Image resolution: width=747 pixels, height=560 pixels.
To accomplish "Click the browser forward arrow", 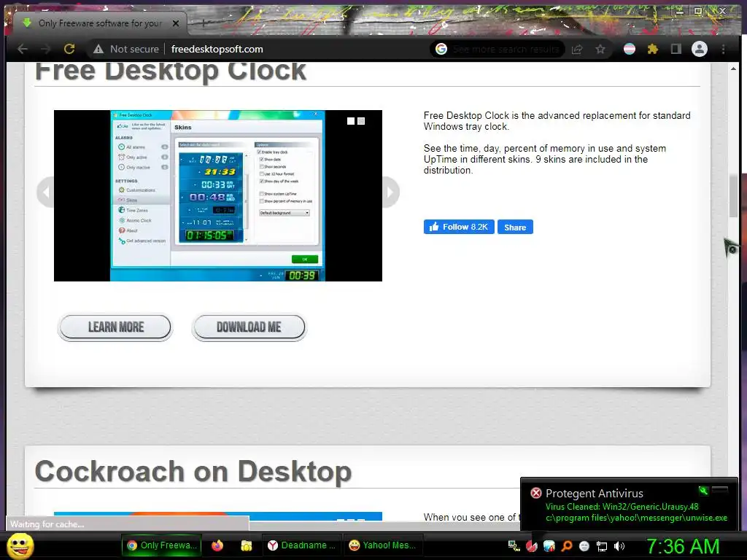I will [46, 49].
